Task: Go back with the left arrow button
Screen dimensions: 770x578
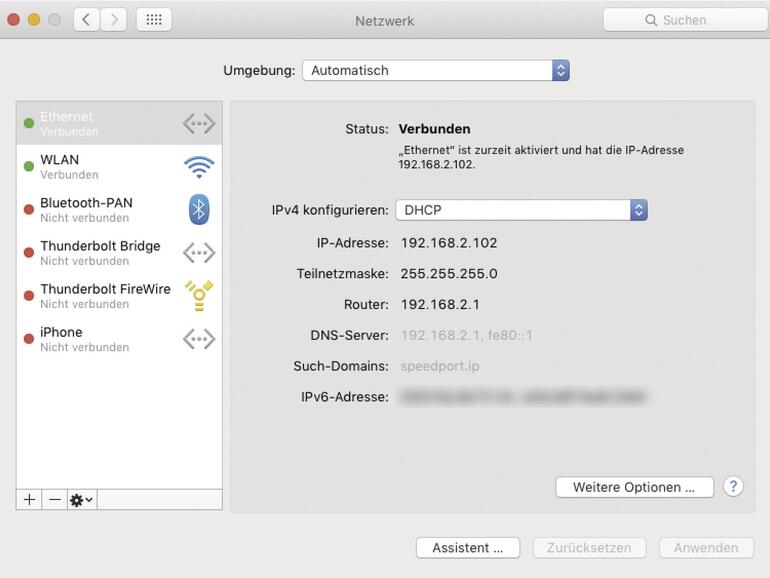Action: click(86, 20)
